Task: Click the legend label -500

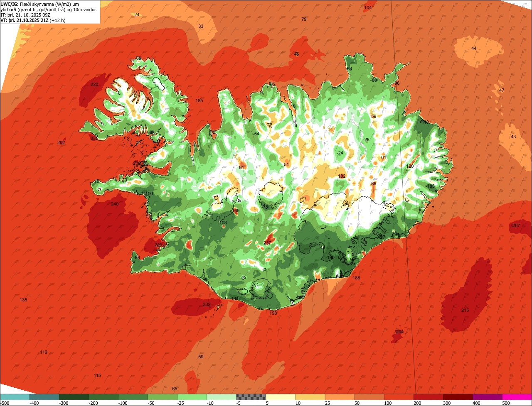Action: pyautogui.click(x=5, y=403)
